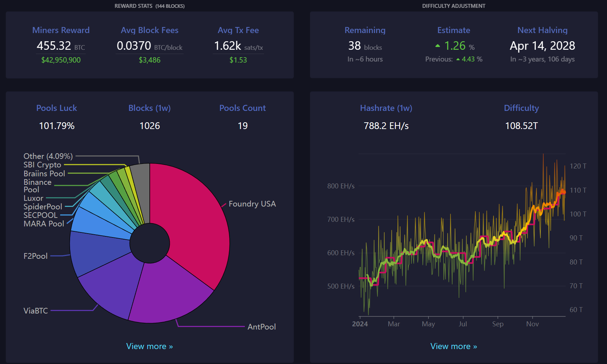
Task: Click the dark center hole of the pie chart
Action: 150,243
